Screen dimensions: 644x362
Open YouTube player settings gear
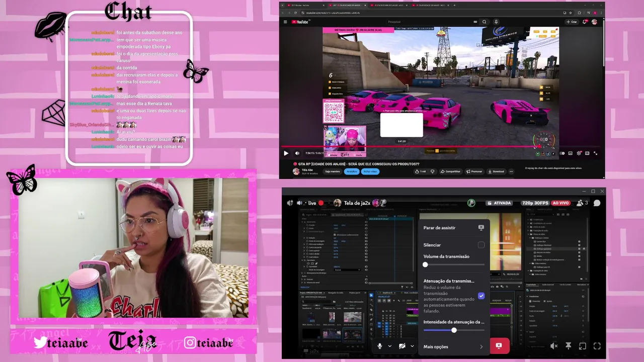tap(579, 153)
